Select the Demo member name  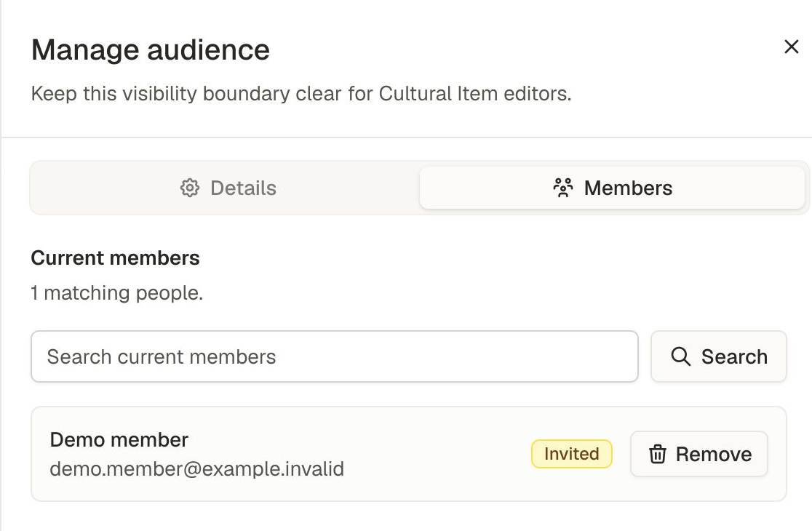(119, 439)
